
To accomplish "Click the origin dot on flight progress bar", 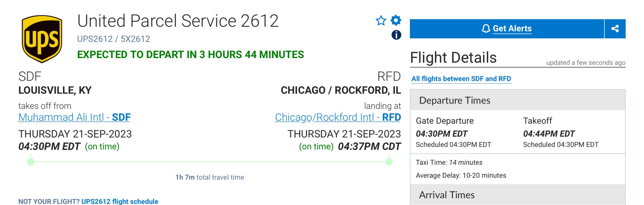I will pyautogui.click(x=31, y=162).
